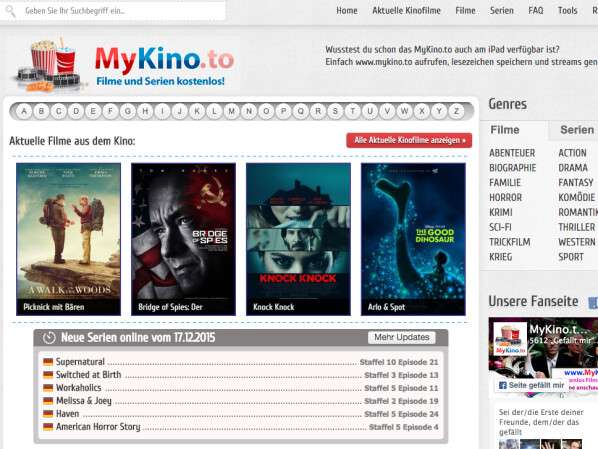Select letter H in alphabet bar

[x=145, y=111]
